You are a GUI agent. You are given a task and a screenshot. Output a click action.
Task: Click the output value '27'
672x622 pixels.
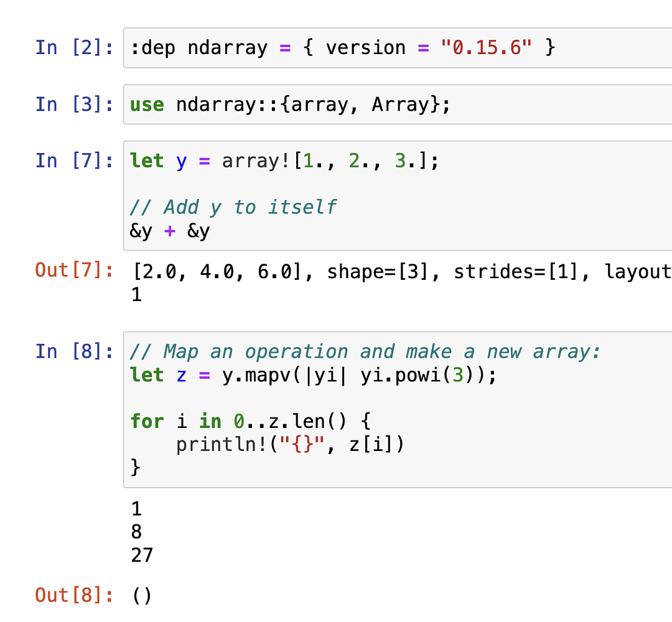[141, 555]
